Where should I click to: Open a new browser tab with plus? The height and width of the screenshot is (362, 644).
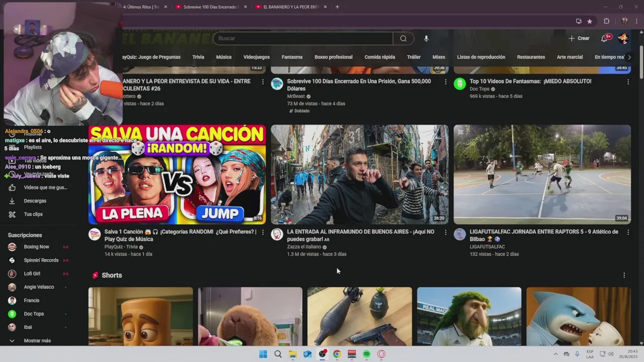pyautogui.click(x=337, y=7)
